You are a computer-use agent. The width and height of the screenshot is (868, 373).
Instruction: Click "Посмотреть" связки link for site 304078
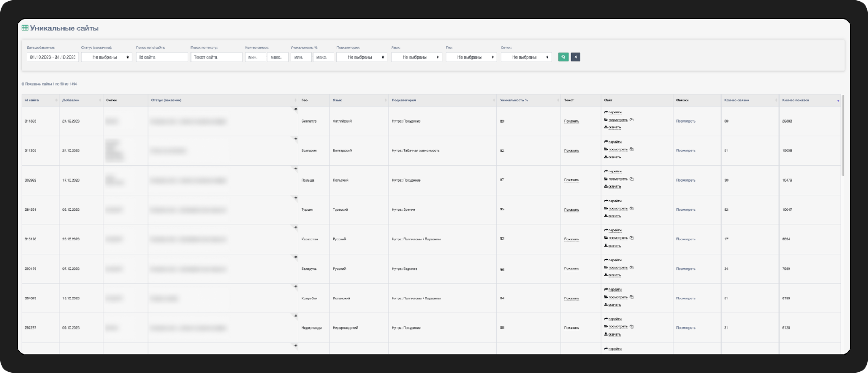click(x=686, y=298)
